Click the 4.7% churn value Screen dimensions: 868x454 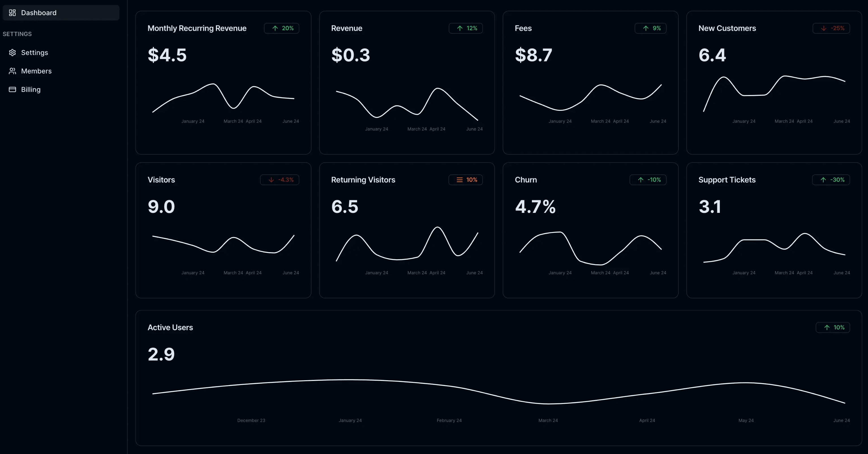[535, 206]
